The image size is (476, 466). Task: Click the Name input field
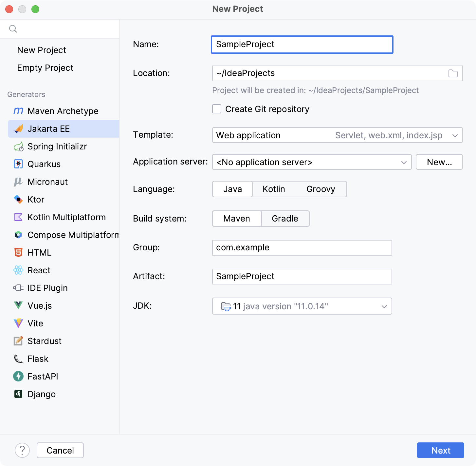point(302,45)
